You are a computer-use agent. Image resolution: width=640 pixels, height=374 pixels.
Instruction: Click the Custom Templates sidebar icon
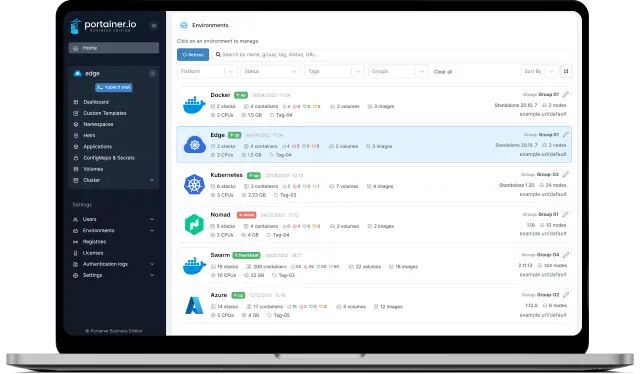click(x=76, y=113)
